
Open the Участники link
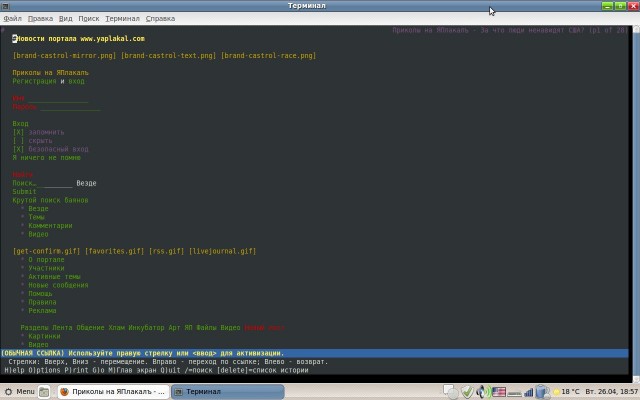[46, 269]
